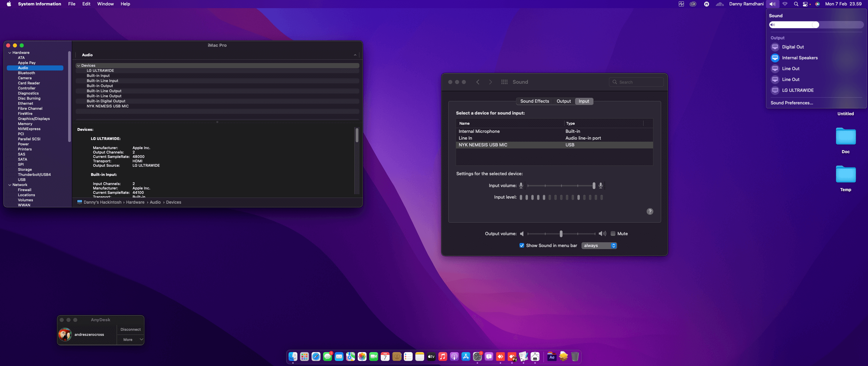Uncheck Show Sound in menu bar
Image resolution: width=868 pixels, height=366 pixels.
(522, 245)
